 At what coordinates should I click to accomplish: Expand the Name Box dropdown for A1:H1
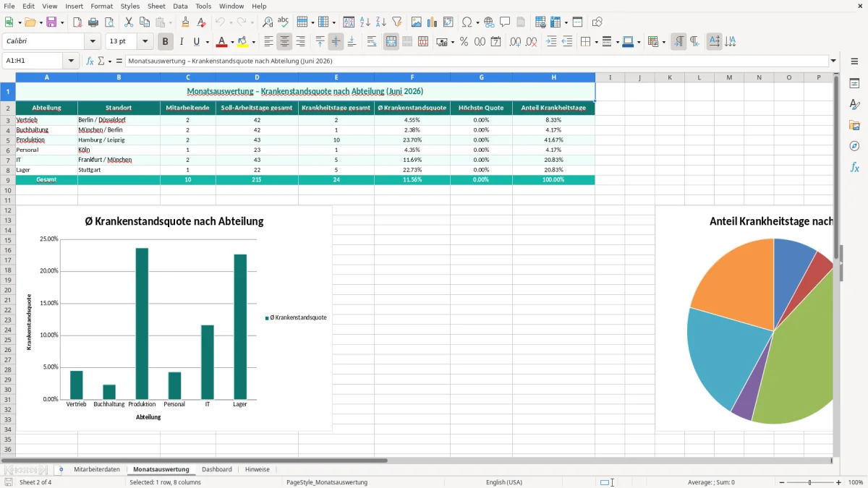coord(72,61)
